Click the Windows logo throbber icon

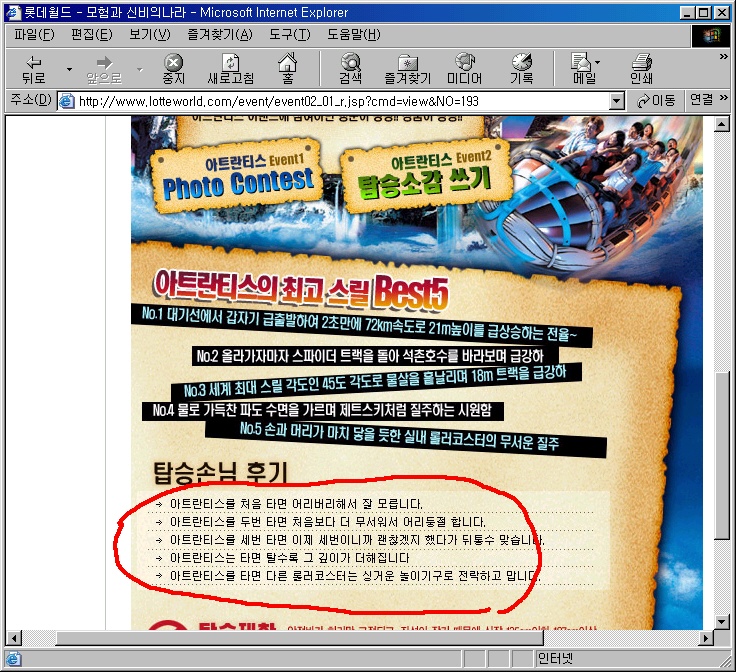[711, 35]
